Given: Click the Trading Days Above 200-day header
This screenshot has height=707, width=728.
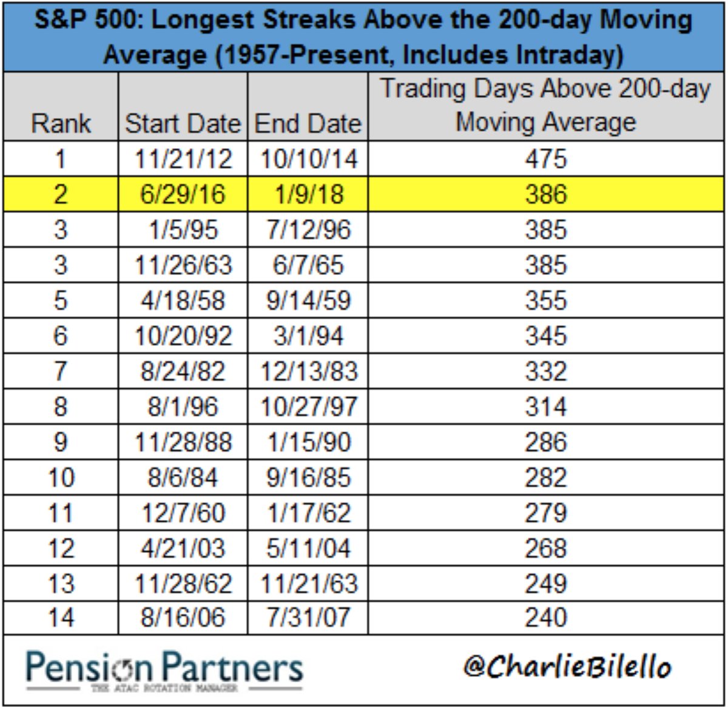Looking at the screenshot, I should coord(545,106).
